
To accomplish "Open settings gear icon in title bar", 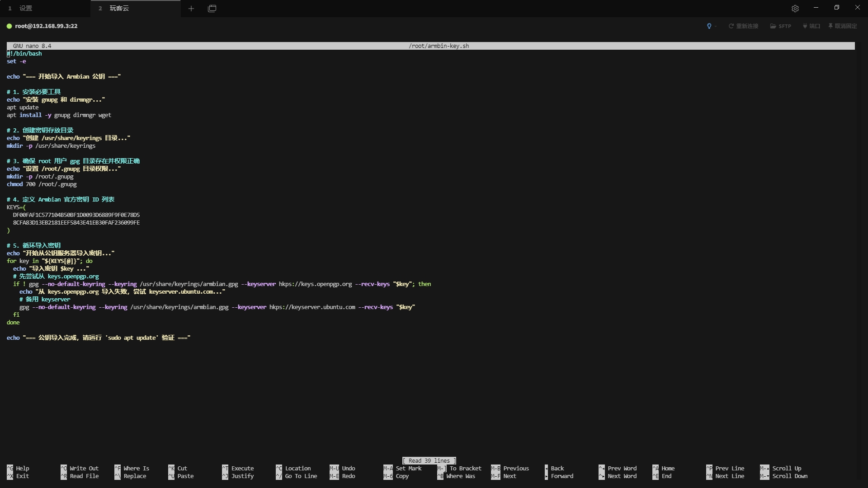I will [x=795, y=8].
